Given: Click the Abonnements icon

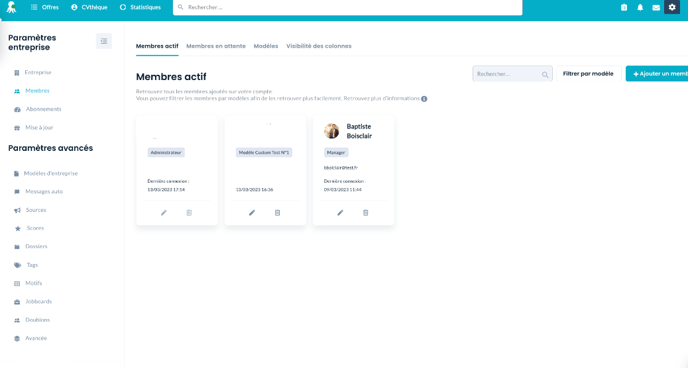Looking at the screenshot, I should coord(17,110).
